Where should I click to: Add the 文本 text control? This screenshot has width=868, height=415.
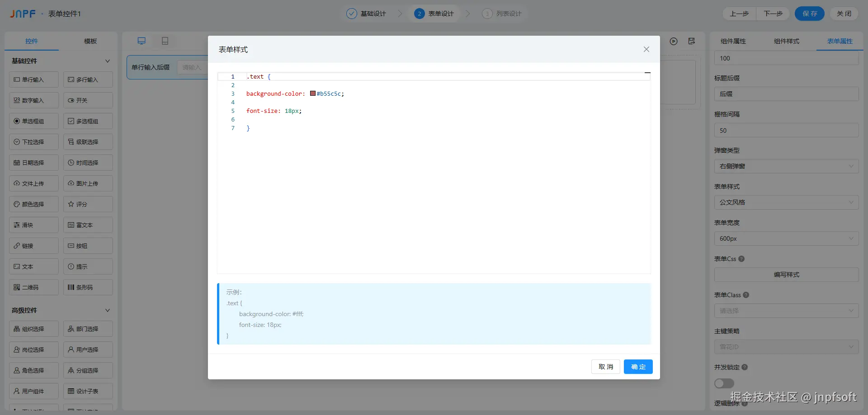34,266
